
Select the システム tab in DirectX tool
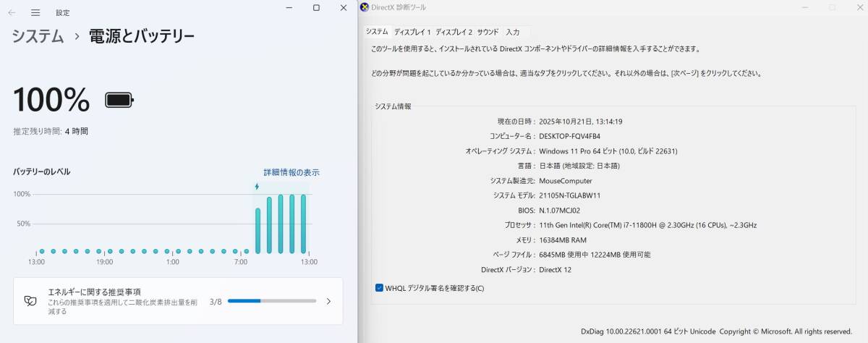pyautogui.click(x=377, y=32)
